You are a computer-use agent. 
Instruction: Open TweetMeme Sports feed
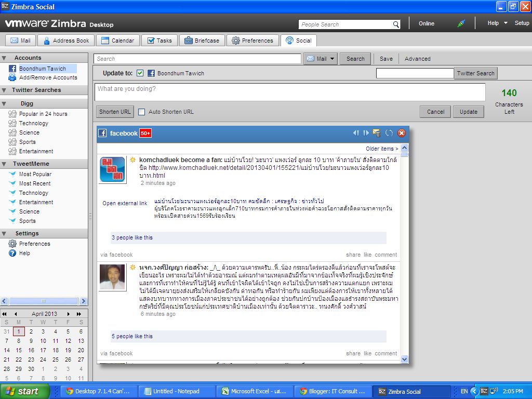pyautogui.click(x=22, y=221)
